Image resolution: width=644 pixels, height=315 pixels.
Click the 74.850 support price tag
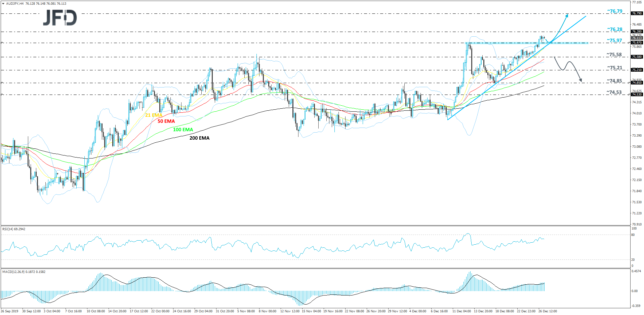(x=637, y=82)
